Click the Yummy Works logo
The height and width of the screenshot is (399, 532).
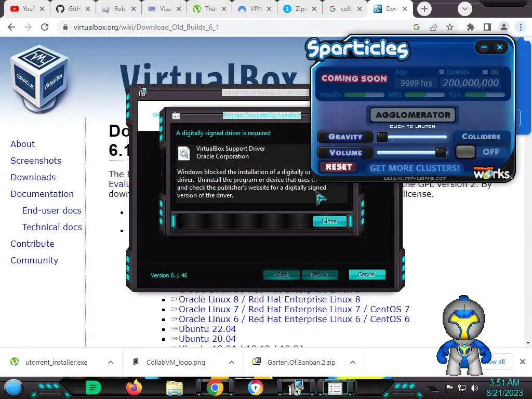pos(493,172)
